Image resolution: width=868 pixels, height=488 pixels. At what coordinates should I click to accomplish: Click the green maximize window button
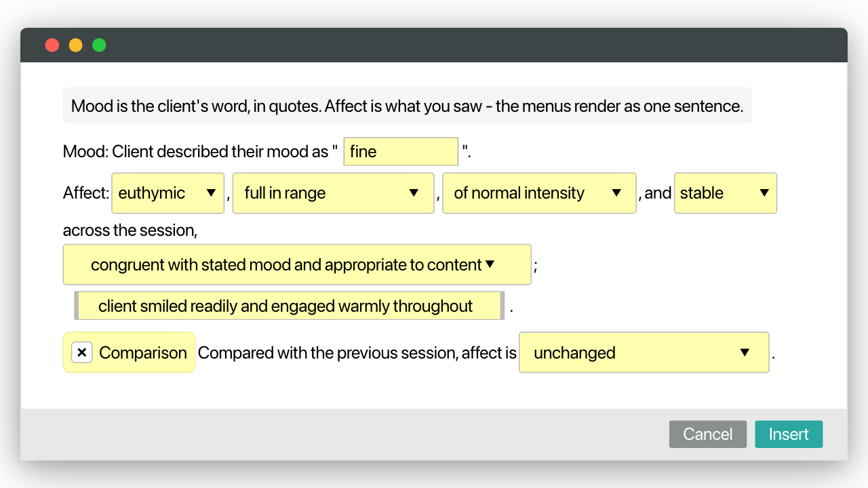(x=99, y=45)
